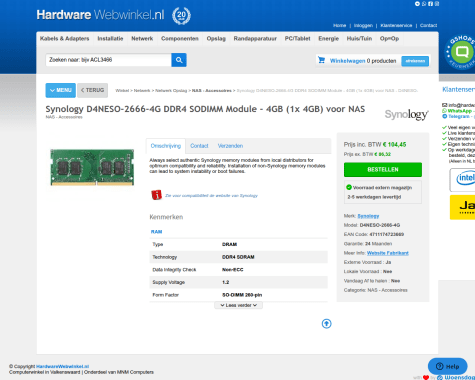Viewport: 475px width, 380px height.
Task: Select the Omschrijving tab
Action: 166,146
